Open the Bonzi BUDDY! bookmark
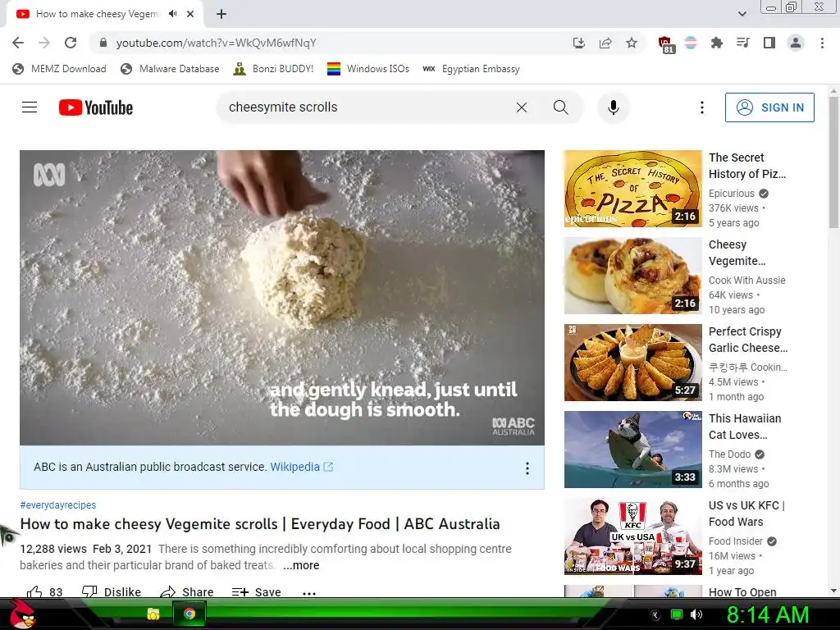The width and height of the screenshot is (840, 630). 273,69
